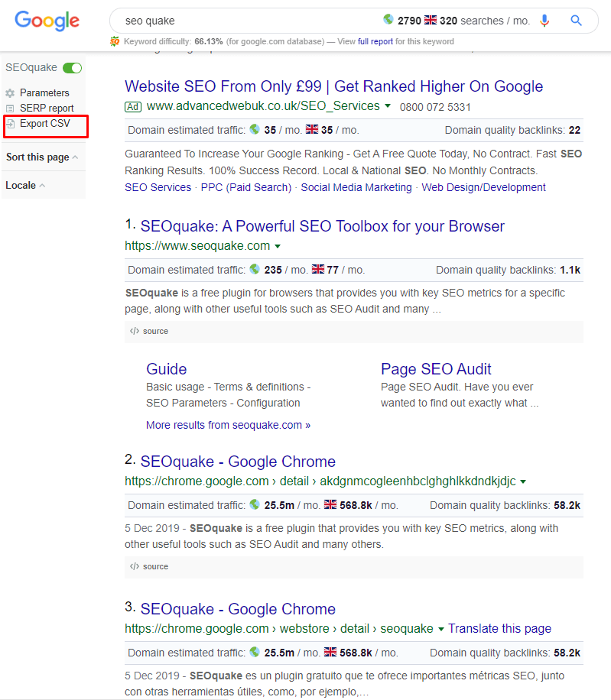Click UK flag in result 2 traffic row

(330, 504)
